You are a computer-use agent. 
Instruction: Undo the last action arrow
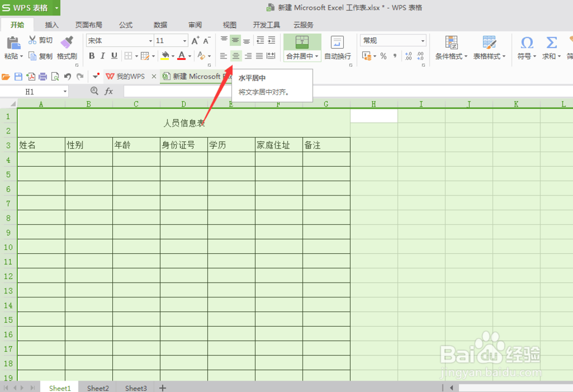(67, 76)
